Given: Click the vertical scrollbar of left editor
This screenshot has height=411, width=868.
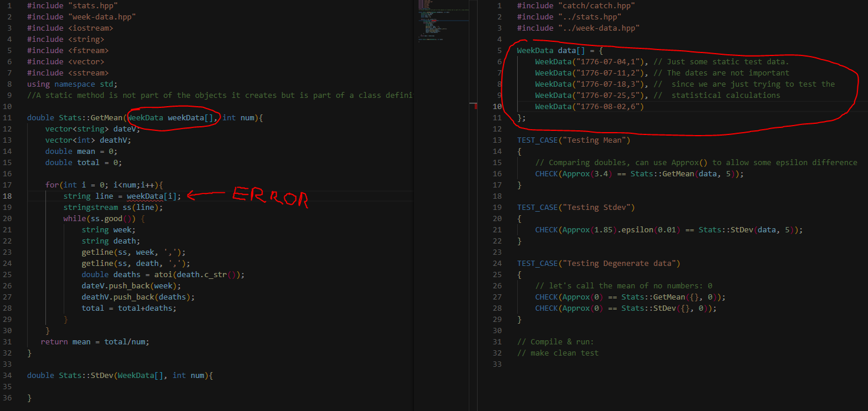Looking at the screenshot, I should 473,205.
